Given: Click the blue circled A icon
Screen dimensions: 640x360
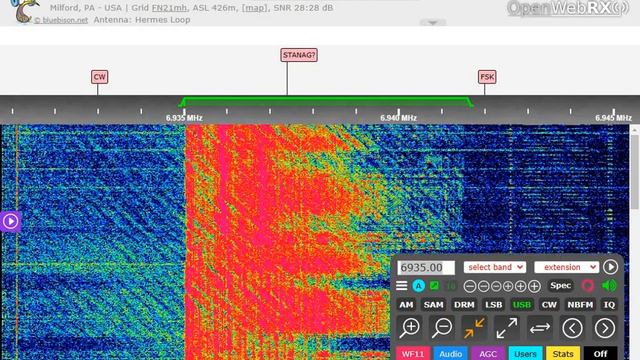Looking at the screenshot, I should click(x=418, y=286).
